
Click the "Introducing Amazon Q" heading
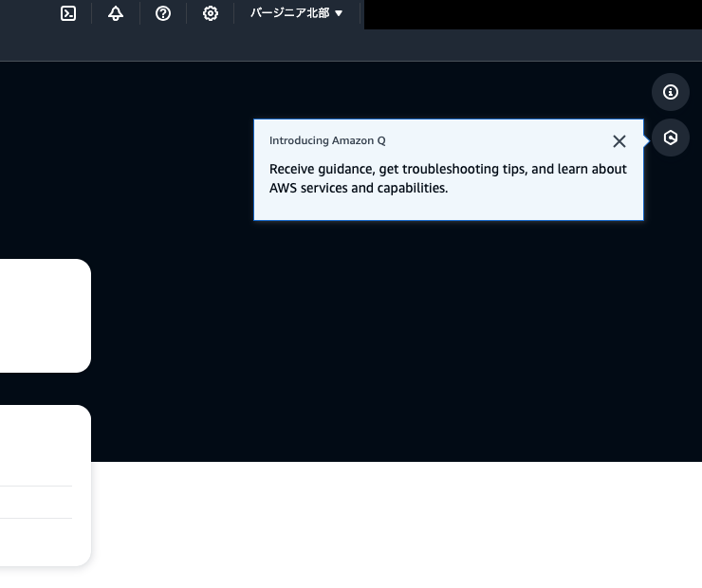pos(327,140)
